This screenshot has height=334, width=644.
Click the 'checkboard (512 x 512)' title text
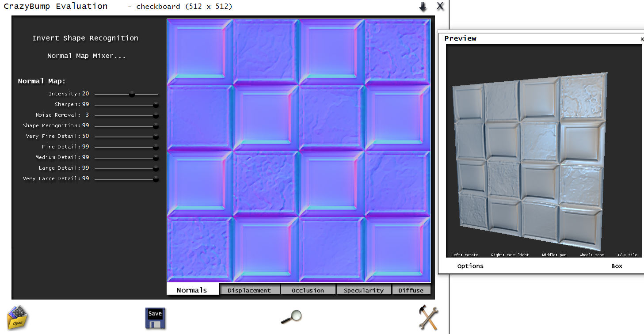click(184, 7)
